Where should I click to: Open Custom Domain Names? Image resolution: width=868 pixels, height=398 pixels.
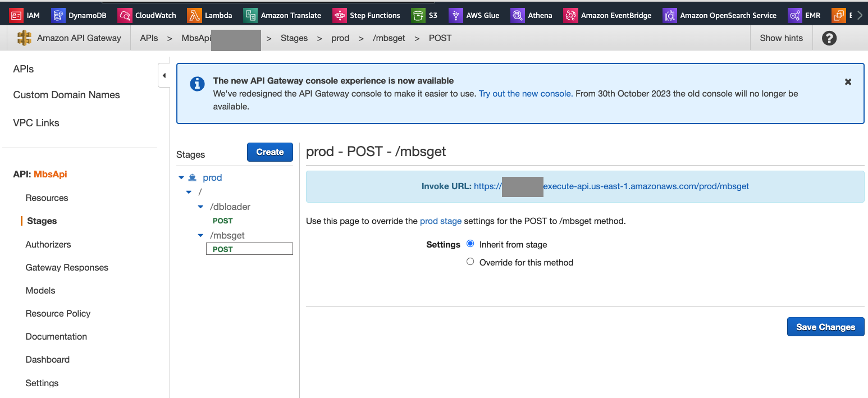point(66,95)
